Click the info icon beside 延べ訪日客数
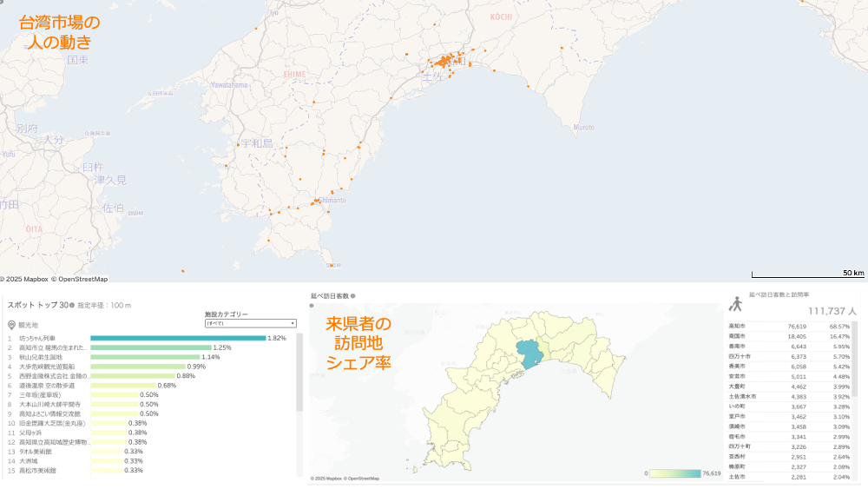The width and height of the screenshot is (868, 489). tap(353, 296)
